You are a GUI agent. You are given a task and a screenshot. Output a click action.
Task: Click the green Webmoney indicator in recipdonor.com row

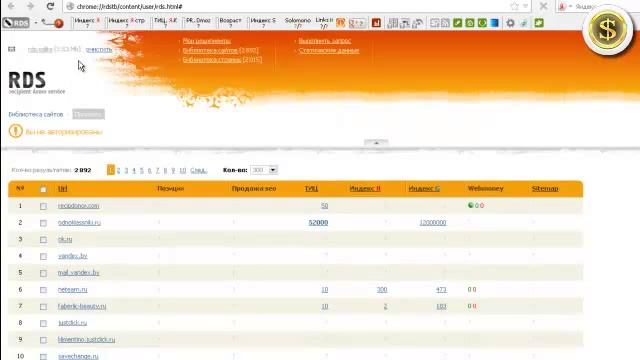point(470,206)
